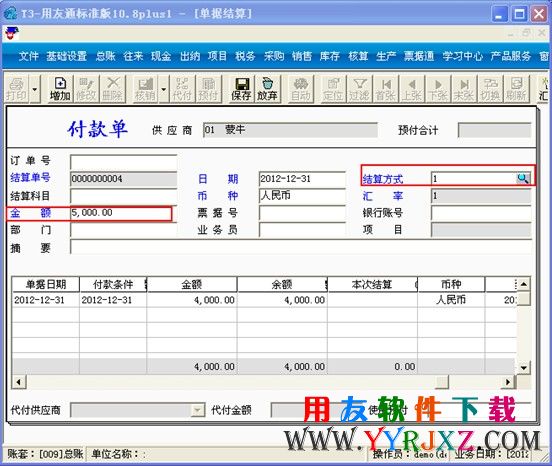The width and height of the screenshot is (552, 466).
Task: Open the 采购 menu
Action: [x=274, y=56]
